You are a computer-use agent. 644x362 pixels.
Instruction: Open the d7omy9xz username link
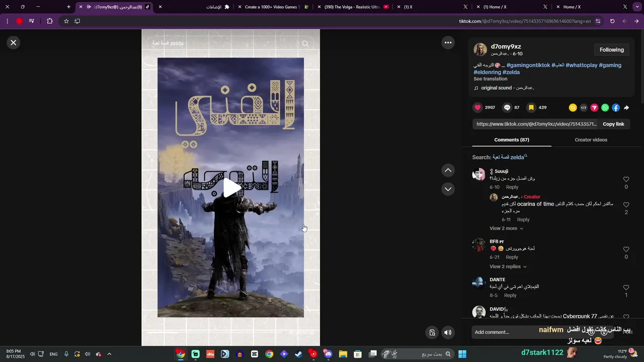506,47
